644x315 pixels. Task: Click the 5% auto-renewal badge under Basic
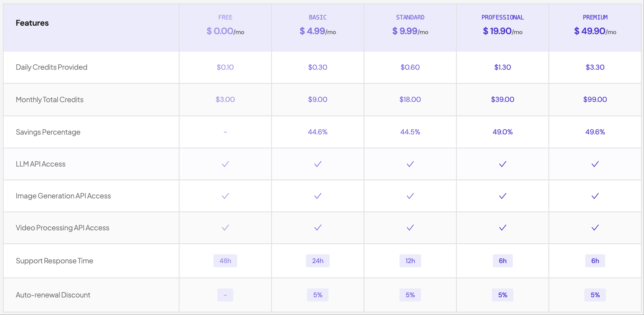tap(318, 295)
